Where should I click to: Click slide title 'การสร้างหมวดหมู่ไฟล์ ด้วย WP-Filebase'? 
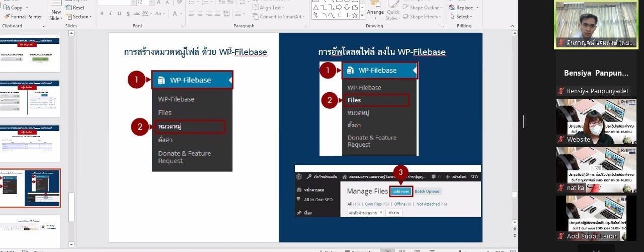click(x=195, y=52)
